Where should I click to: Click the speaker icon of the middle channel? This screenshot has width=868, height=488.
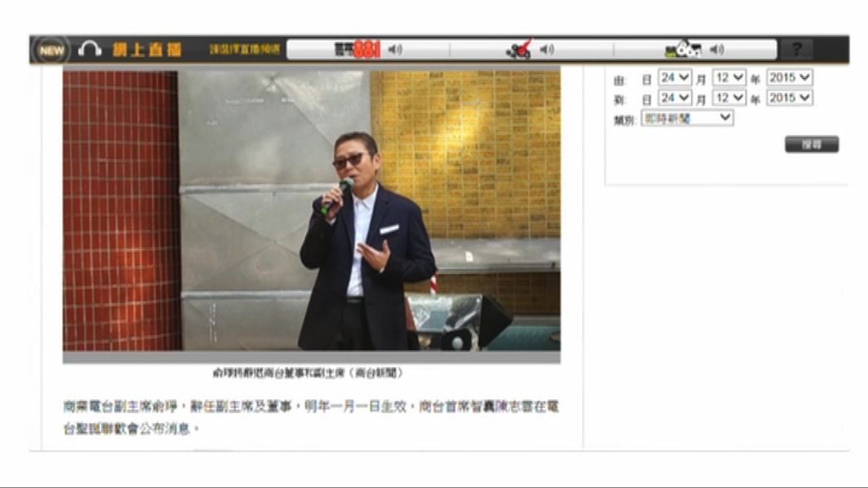pyautogui.click(x=546, y=49)
